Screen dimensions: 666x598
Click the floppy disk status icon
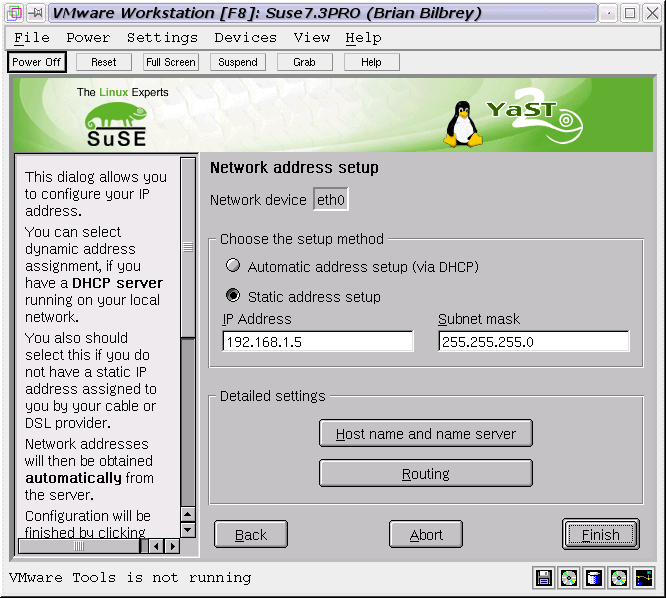(x=544, y=578)
